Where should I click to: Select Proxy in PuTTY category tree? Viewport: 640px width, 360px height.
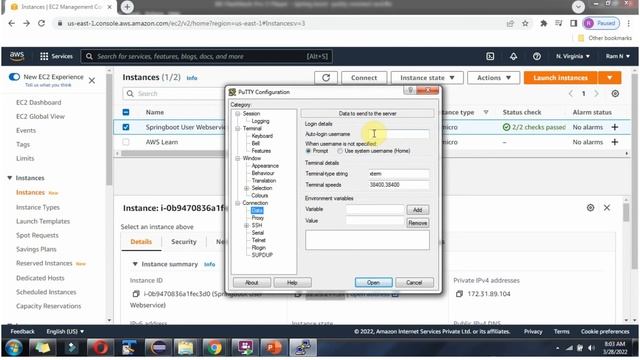click(x=258, y=218)
